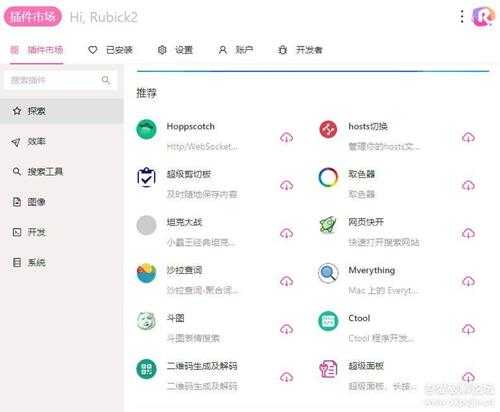The height and width of the screenshot is (412, 500).
Task: Click the 二维码生成及解码 QR icon
Action: 146,369
